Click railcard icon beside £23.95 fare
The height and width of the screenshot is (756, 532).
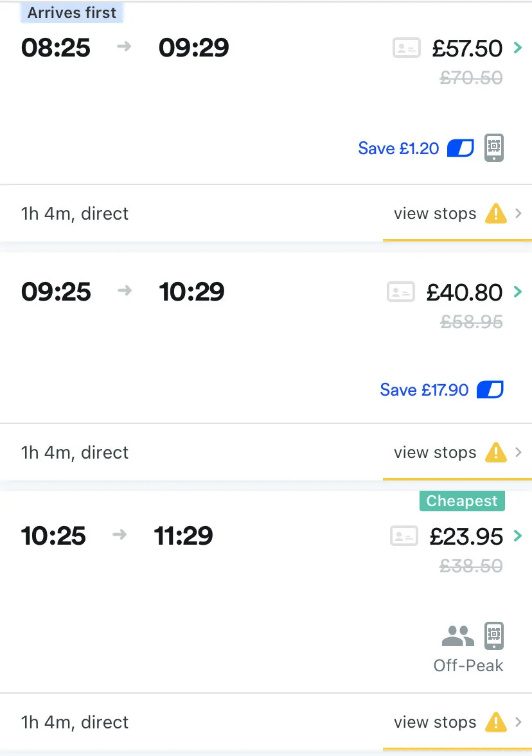click(404, 536)
